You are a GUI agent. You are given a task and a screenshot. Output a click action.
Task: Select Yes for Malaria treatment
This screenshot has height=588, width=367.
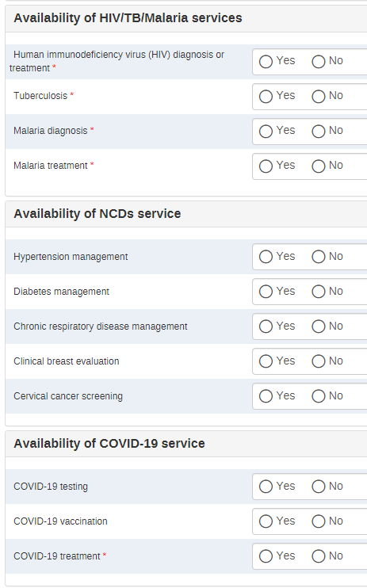coord(266,166)
